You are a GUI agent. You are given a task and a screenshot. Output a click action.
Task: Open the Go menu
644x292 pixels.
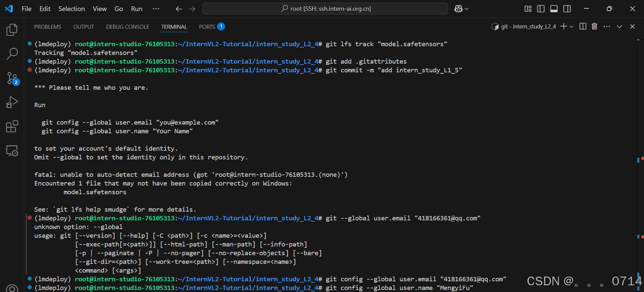pyautogui.click(x=119, y=9)
